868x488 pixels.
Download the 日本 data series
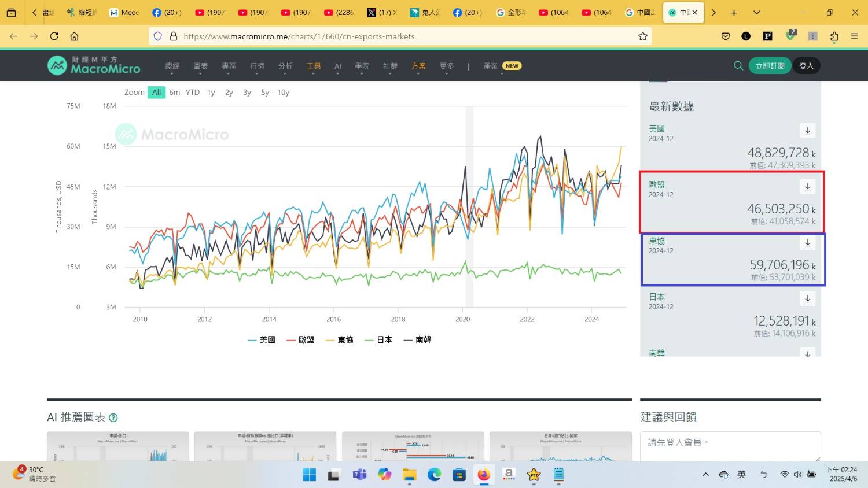[x=807, y=299]
